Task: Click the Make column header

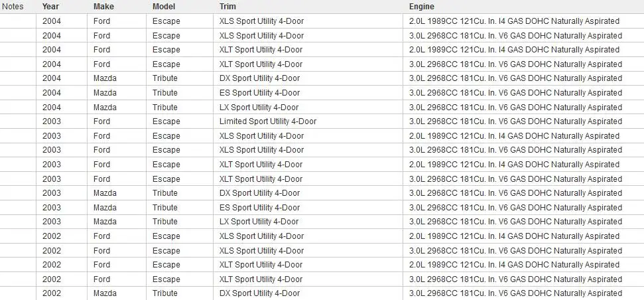Action: pyautogui.click(x=103, y=7)
